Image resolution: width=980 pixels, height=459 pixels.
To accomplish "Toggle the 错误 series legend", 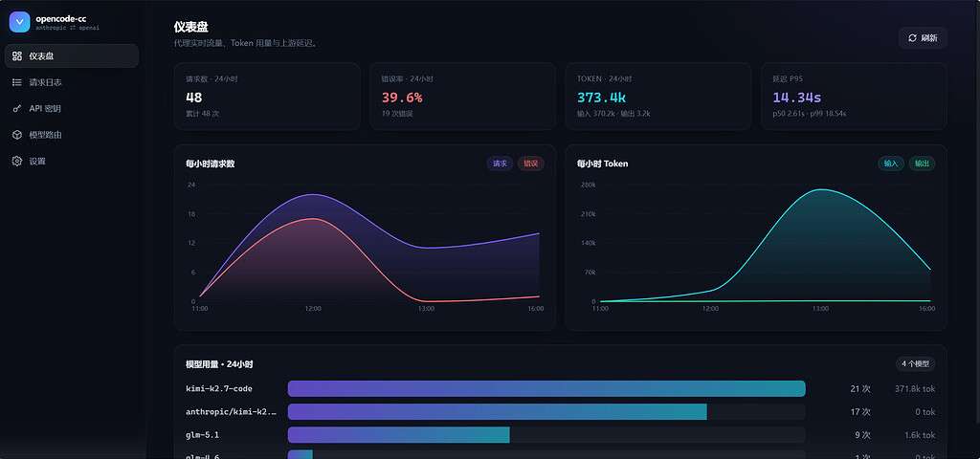I will coord(530,164).
